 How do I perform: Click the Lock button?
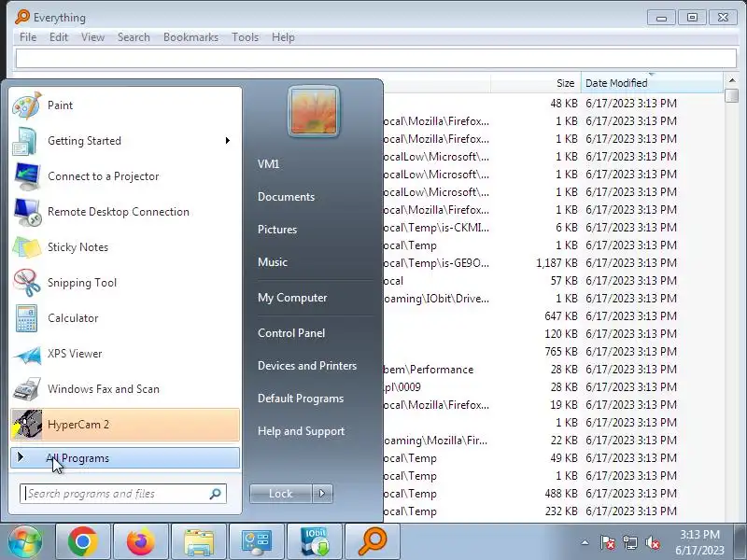click(281, 494)
